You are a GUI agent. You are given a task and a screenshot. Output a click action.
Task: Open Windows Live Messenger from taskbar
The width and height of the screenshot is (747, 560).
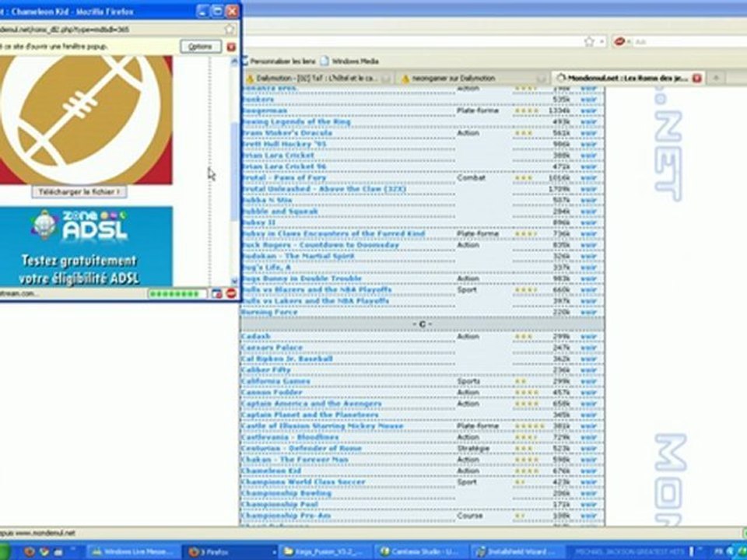pyautogui.click(x=132, y=552)
